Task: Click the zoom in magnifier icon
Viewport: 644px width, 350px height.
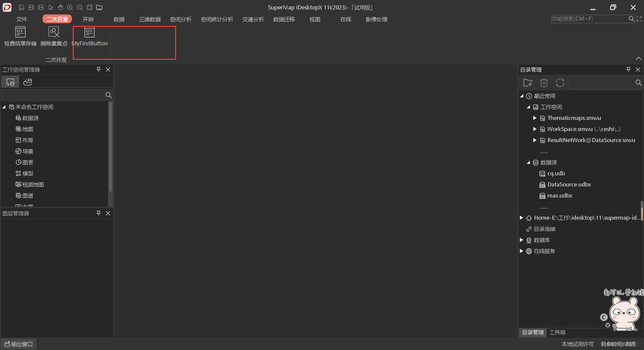Action: coord(70,7)
